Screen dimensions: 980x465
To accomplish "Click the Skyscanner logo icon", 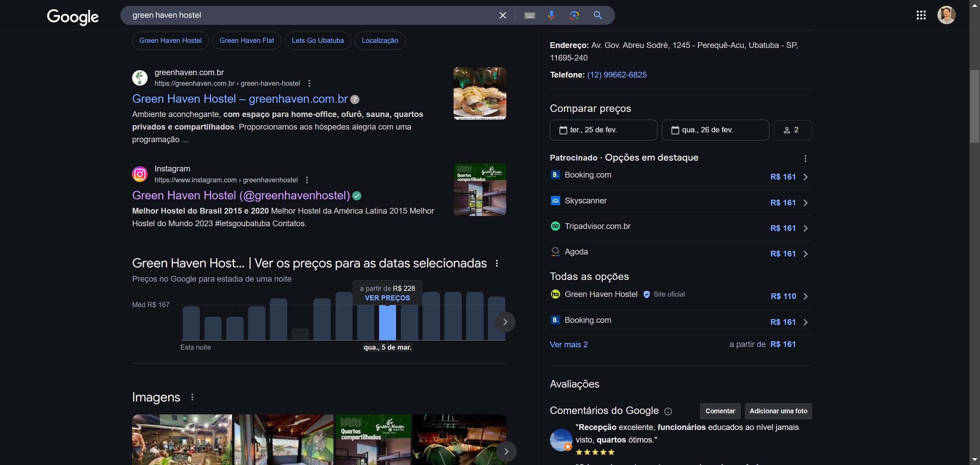I will [555, 201].
